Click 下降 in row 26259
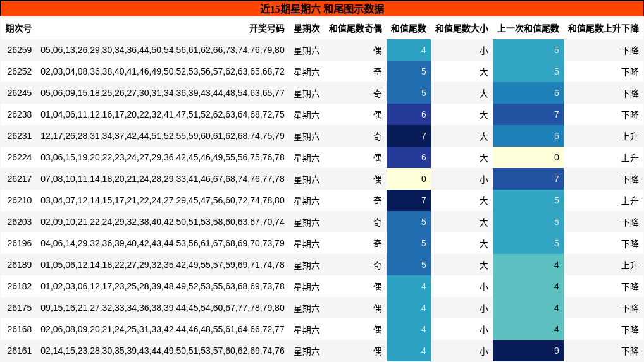 pyautogui.click(x=630, y=51)
